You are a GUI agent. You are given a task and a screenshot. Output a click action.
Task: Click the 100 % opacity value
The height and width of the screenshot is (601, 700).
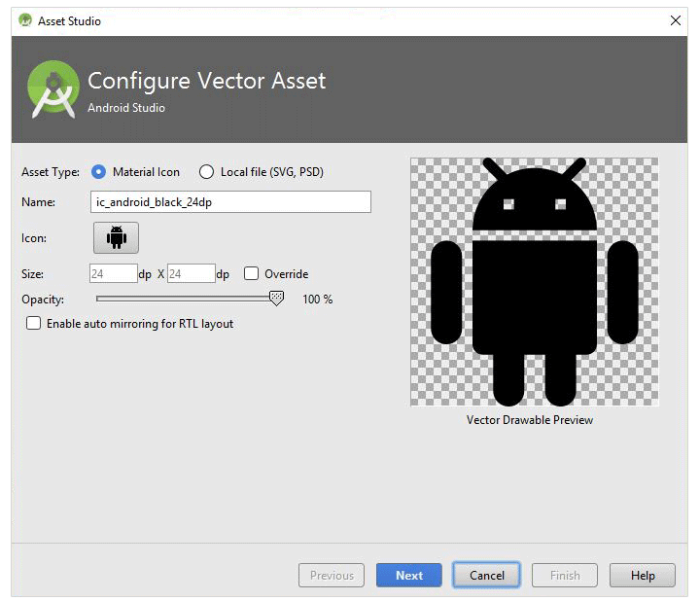coord(317,300)
